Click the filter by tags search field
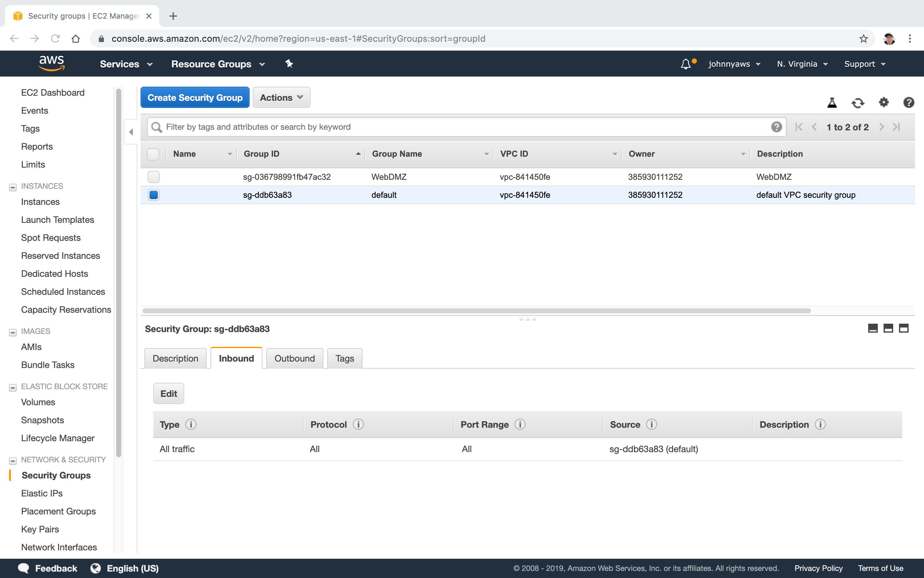 pos(466,127)
